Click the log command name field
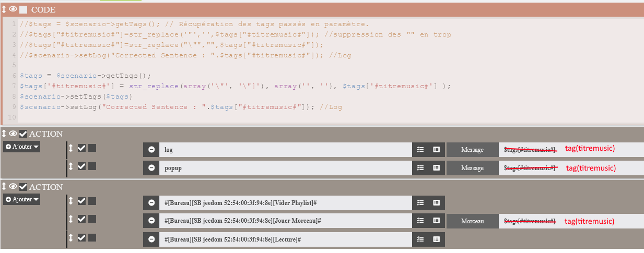The image size is (644, 253). [285, 150]
